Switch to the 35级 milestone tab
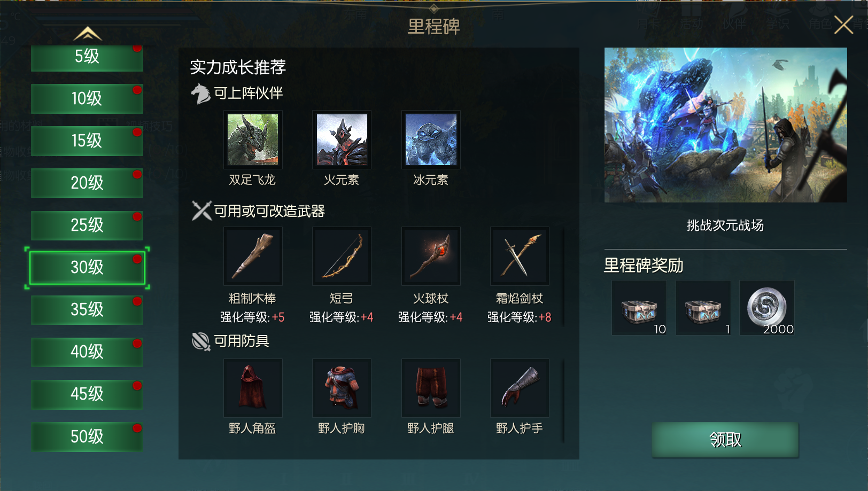The width and height of the screenshot is (868, 491). coord(87,309)
